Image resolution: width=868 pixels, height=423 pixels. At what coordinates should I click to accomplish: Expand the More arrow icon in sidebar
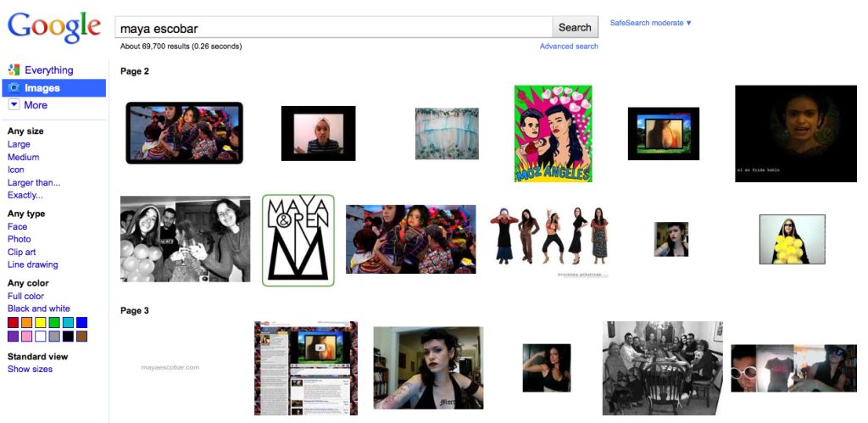coord(14,104)
